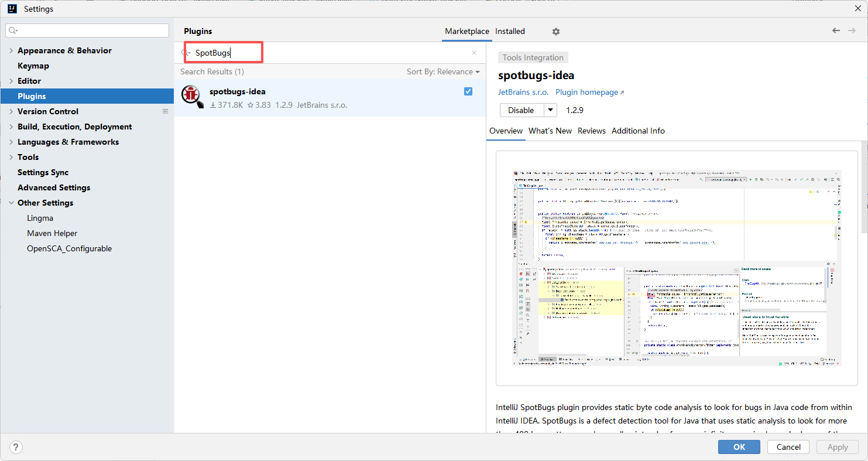Screen dimensions: 868x461
Task: Click the IntelliJ logo in the title bar
Action: point(11,9)
